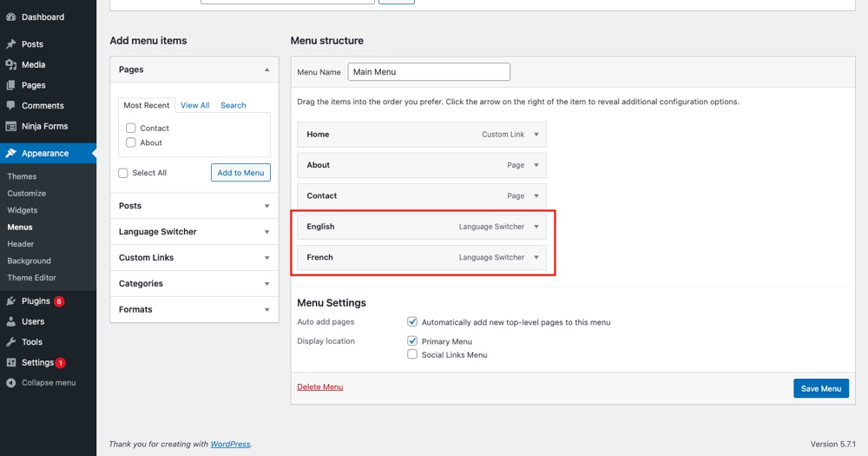Expand the About menu item options
Image resolution: width=868 pixels, height=456 pixels.
[x=536, y=165]
